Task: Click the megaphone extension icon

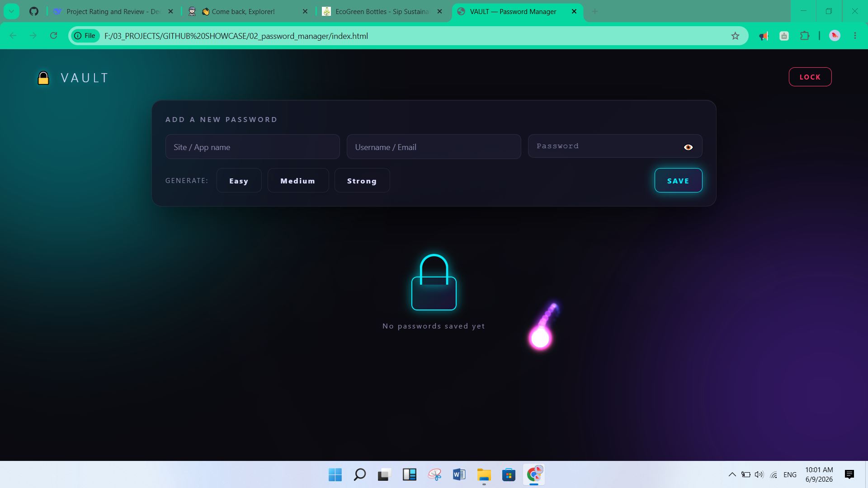Action: click(x=763, y=36)
